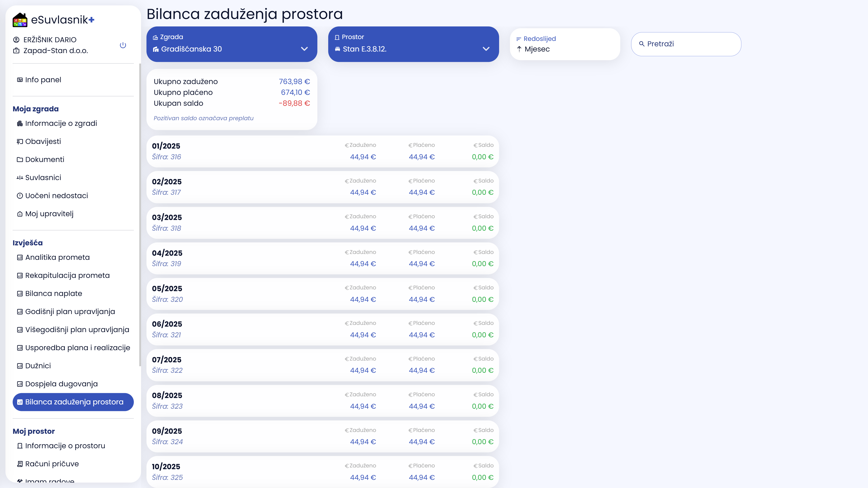Click the Godišnji plan upravljanja icon
Screen dimensions: 868x488
pyautogui.click(x=20, y=312)
